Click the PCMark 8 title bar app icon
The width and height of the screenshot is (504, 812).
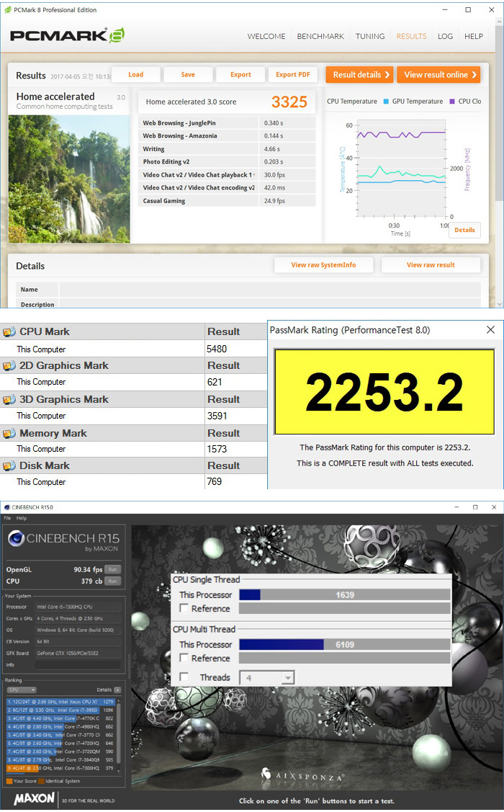(8, 10)
